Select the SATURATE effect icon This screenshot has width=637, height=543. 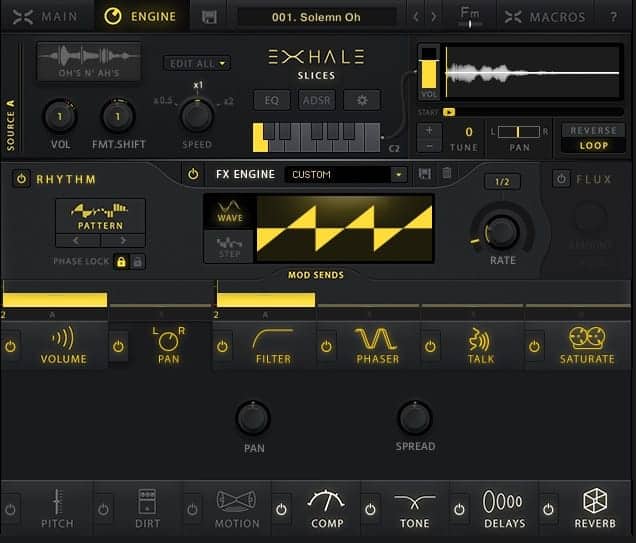pos(587,345)
